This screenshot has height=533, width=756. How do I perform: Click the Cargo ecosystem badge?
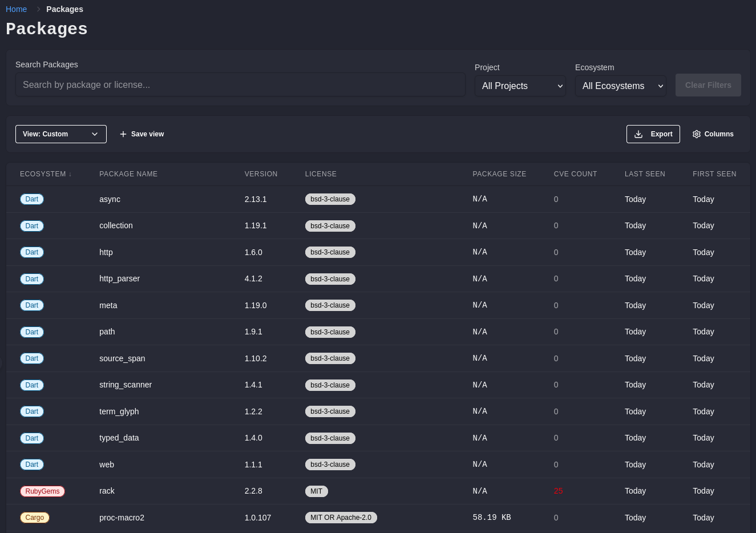35,518
